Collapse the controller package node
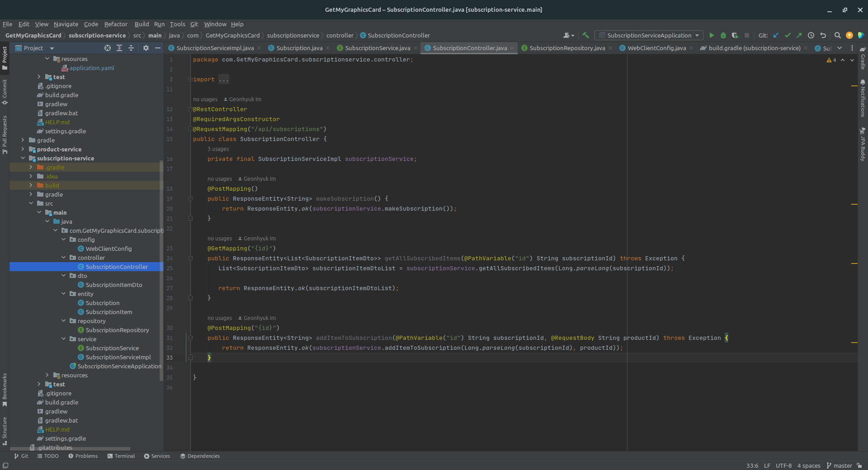Image resolution: width=868 pixels, height=470 pixels. pyautogui.click(x=64, y=258)
